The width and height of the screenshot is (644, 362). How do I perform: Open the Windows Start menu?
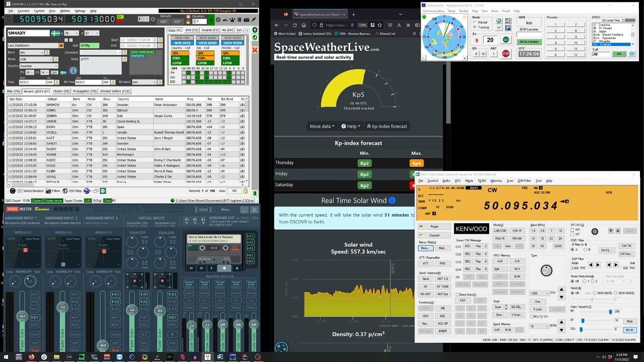pos(6,357)
